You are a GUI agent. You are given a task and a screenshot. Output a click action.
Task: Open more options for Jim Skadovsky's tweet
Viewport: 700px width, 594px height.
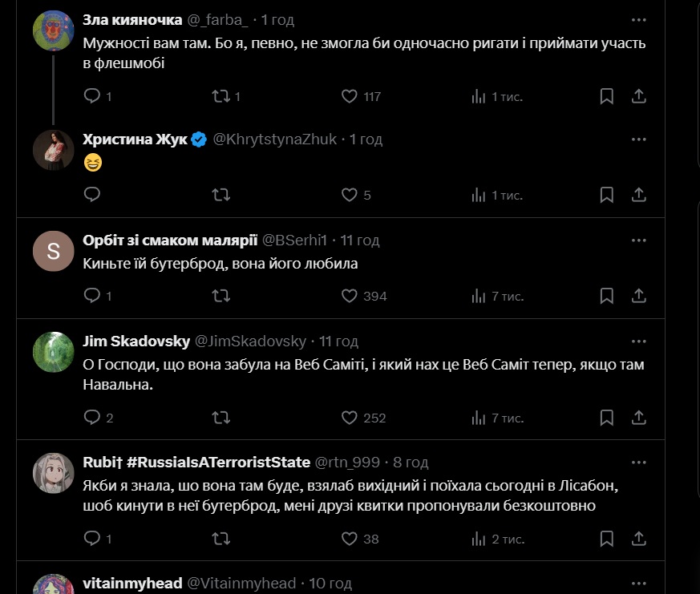coord(638,341)
